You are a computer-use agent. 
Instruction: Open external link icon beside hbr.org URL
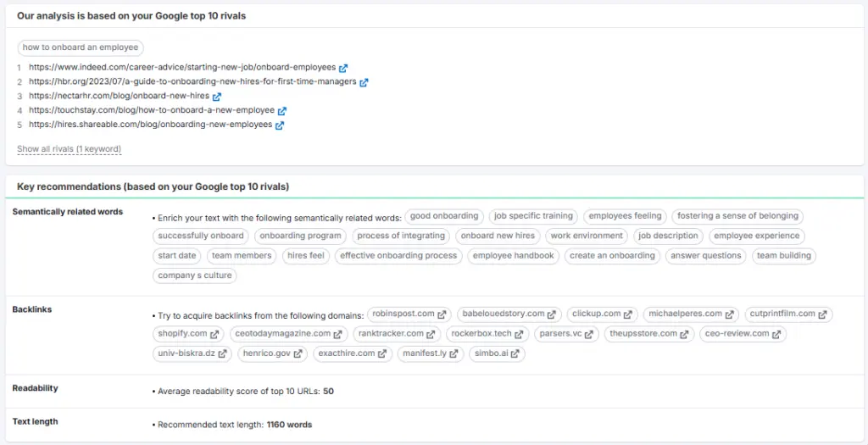coord(364,82)
